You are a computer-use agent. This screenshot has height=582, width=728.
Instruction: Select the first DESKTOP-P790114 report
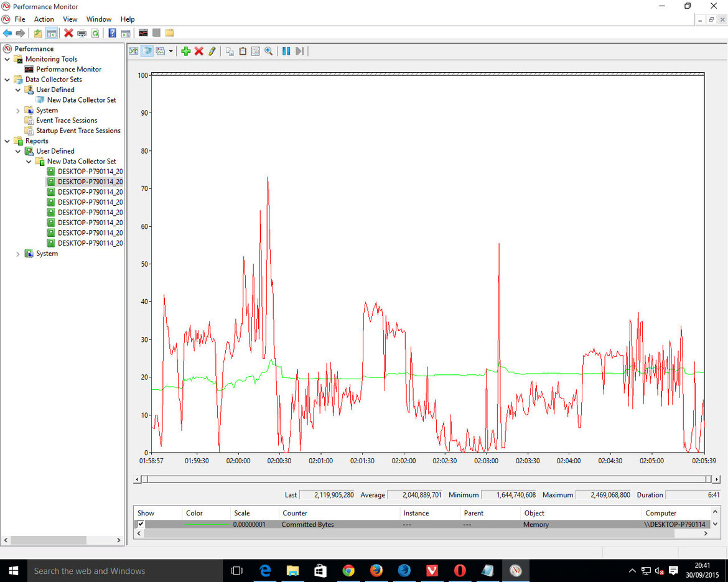pyautogui.click(x=90, y=171)
